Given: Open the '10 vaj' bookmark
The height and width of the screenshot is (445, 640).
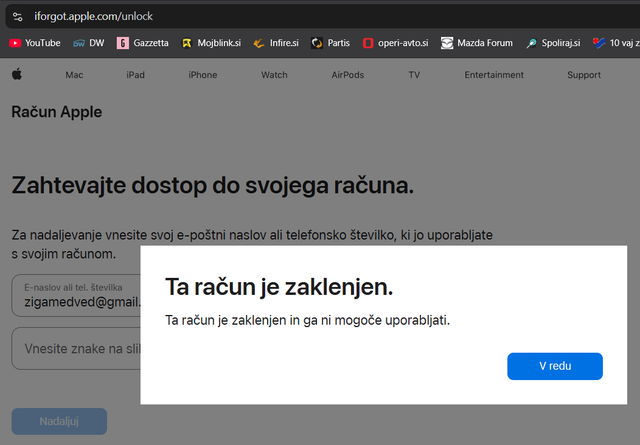Looking at the screenshot, I should [616, 43].
